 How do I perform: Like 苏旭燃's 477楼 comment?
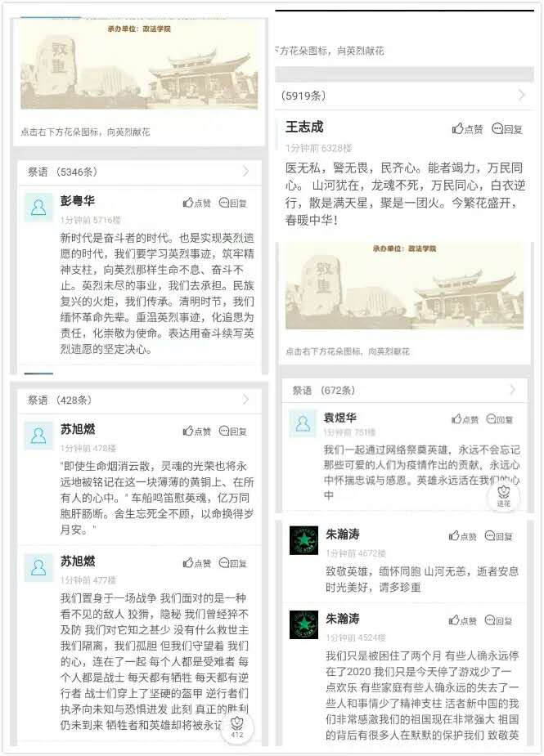[x=197, y=562]
